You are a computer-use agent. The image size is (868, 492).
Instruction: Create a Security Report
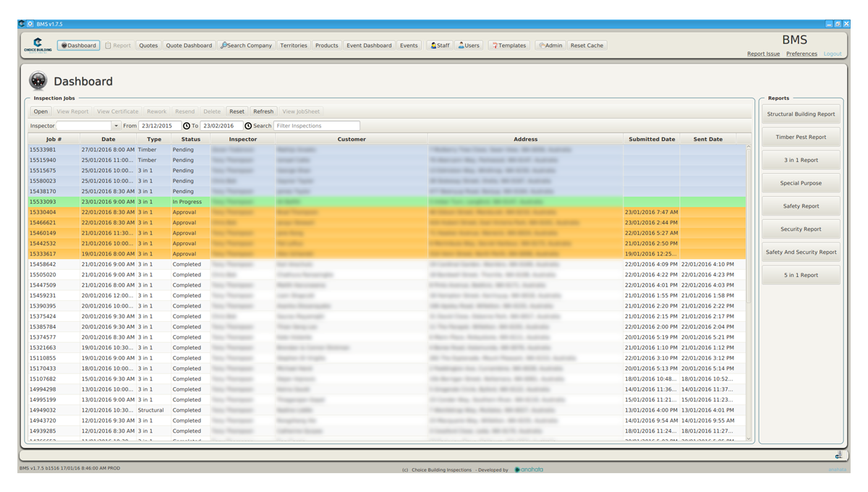pos(801,229)
